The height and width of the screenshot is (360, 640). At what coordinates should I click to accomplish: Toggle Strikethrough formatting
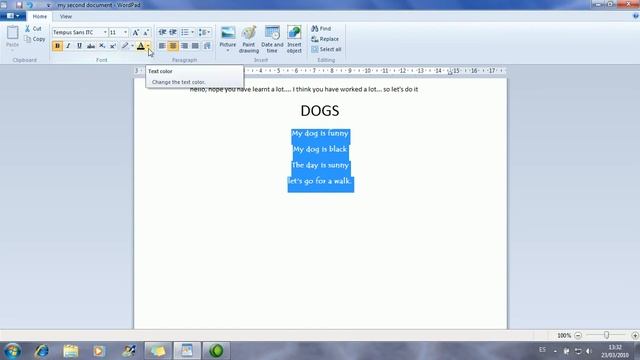[91, 46]
